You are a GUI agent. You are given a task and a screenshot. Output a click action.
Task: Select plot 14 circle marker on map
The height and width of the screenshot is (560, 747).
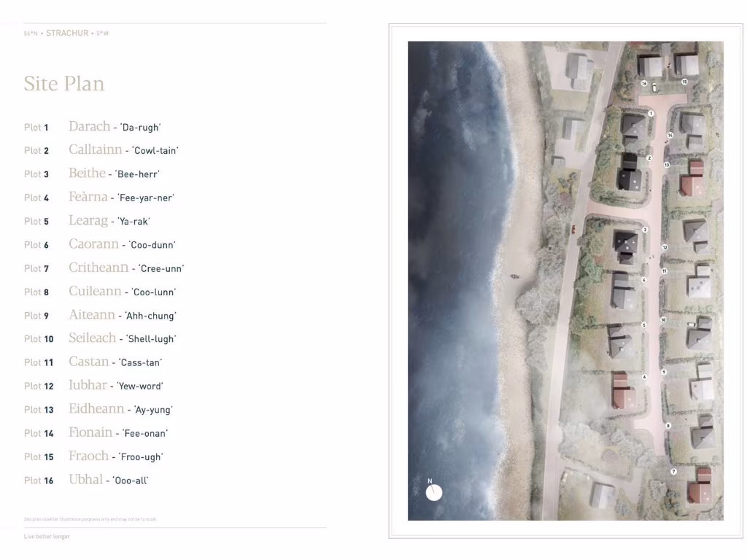[x=670, y=135]
